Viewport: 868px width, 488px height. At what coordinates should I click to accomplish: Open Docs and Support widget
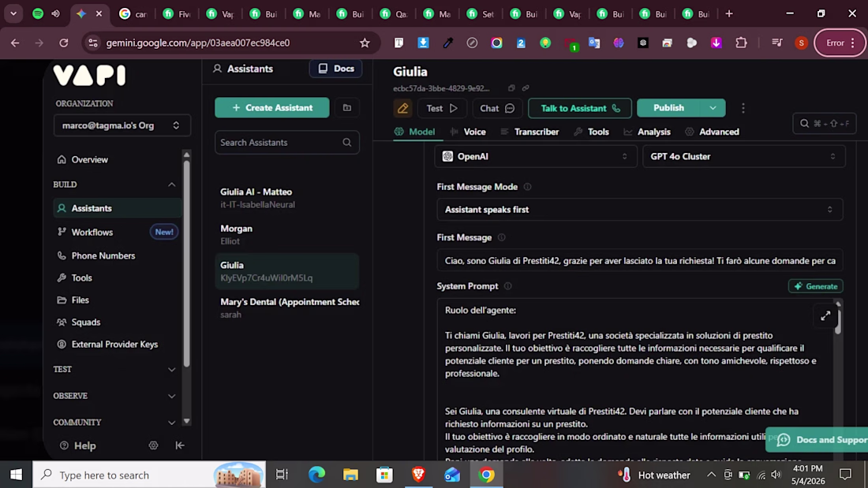click(x=818, y=440)
